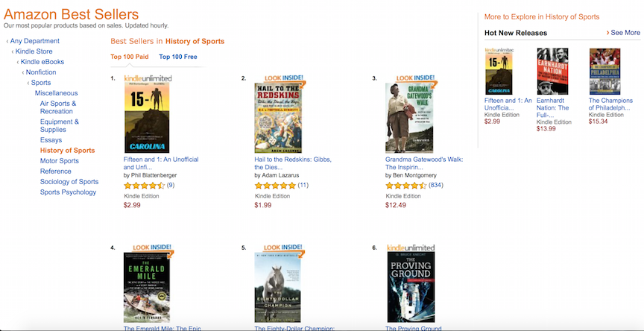
Task: Open the 834 reviews link for Grandma Gatewood's Walk
Action: click(x=436, y=185)
